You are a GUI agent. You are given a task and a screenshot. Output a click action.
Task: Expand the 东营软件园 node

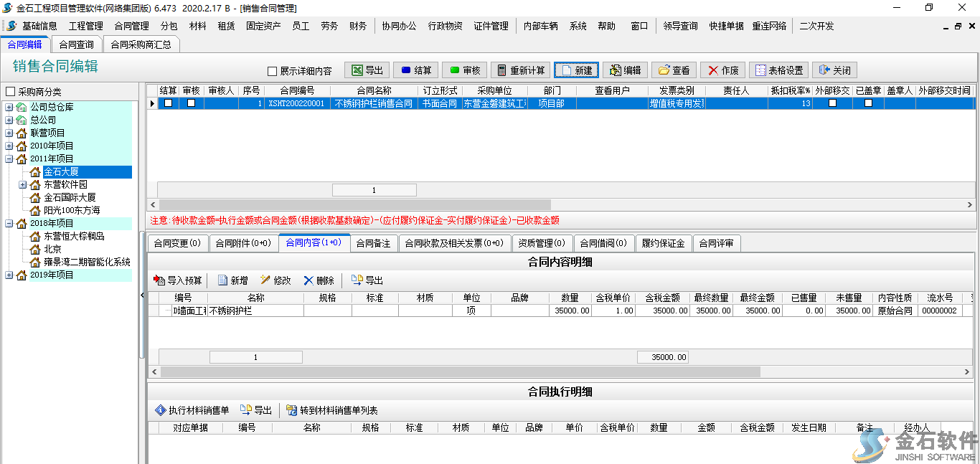(x=22, y=184)
